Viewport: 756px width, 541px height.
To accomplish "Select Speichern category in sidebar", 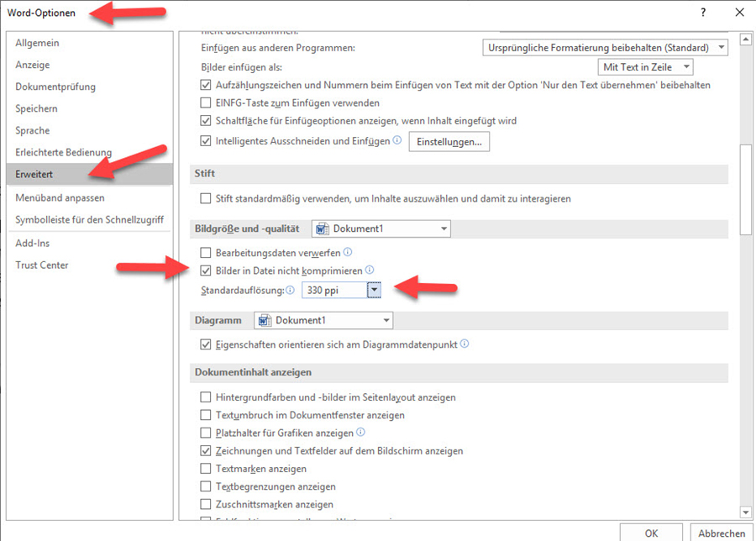I will pos(90,108).
